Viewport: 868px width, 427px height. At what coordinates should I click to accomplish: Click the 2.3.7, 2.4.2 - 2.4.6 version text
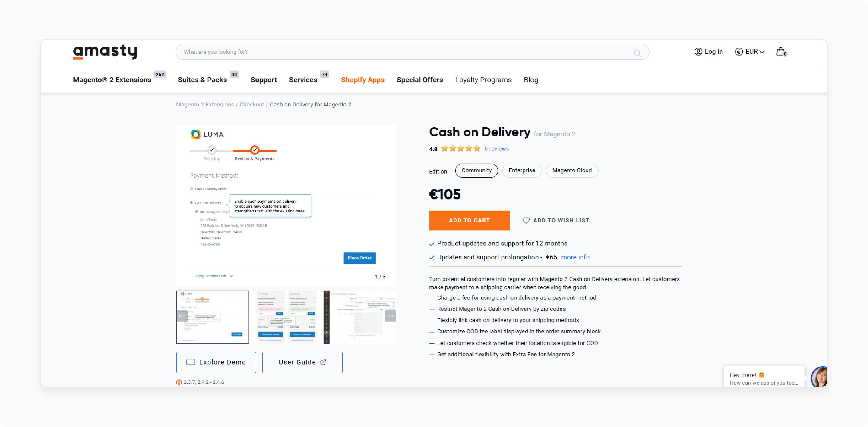pyautogui.click(x=203, y=382)
